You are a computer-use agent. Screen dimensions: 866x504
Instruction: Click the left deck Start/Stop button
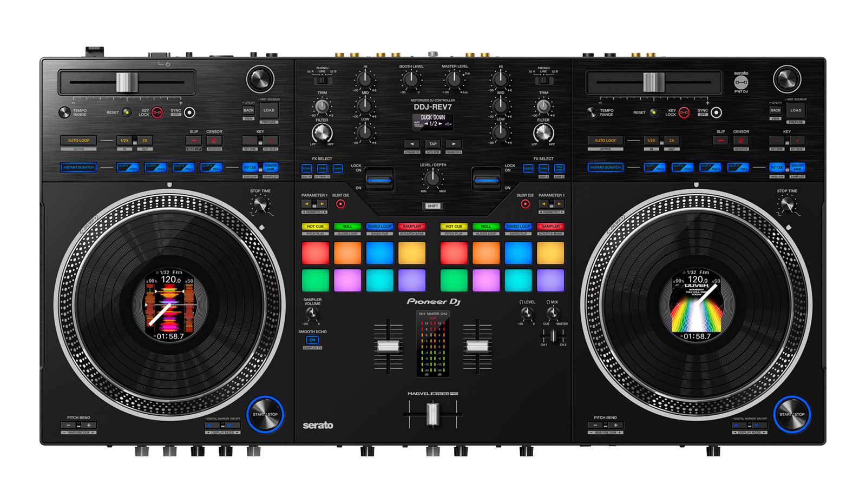[x=265, y=415]
